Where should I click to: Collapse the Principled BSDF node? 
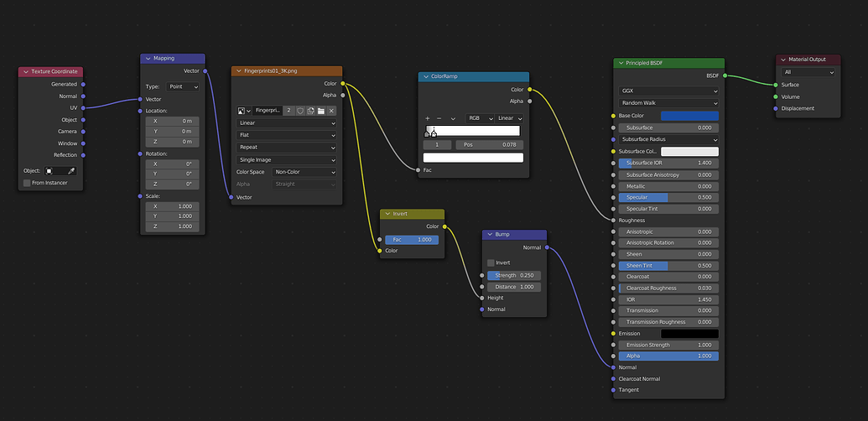[x=621, y=63]
